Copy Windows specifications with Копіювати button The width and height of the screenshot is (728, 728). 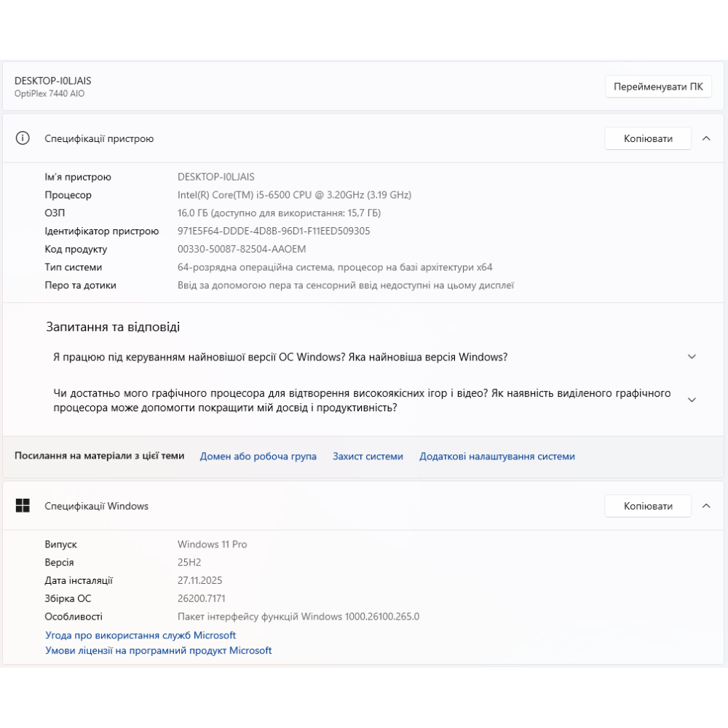coord(647,506)
